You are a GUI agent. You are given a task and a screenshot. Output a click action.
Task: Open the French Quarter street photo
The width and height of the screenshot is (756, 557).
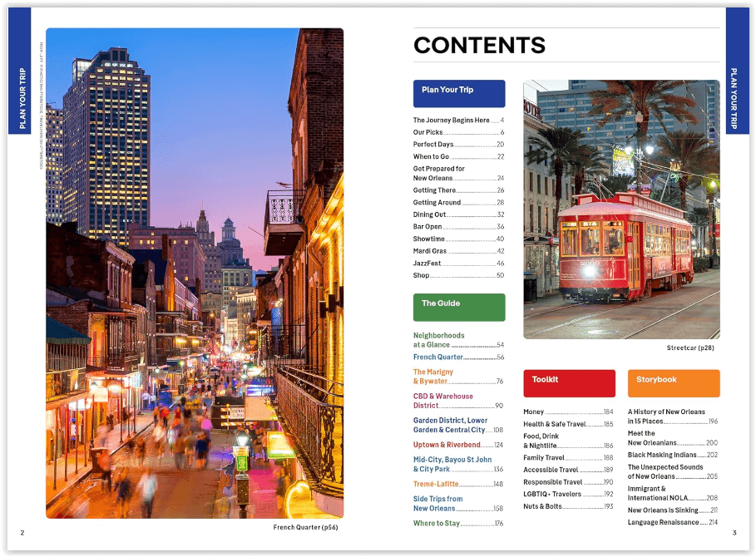tap(195, 273)
